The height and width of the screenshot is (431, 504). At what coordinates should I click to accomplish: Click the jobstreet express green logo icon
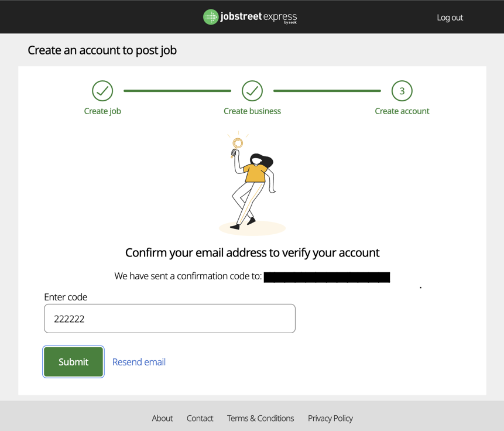coord(211,17)
